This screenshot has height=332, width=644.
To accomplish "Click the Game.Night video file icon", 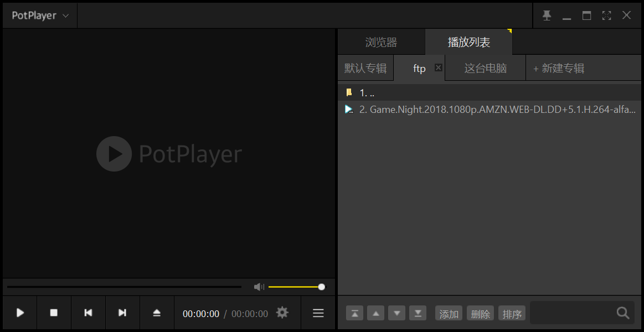I will [349, 109].
